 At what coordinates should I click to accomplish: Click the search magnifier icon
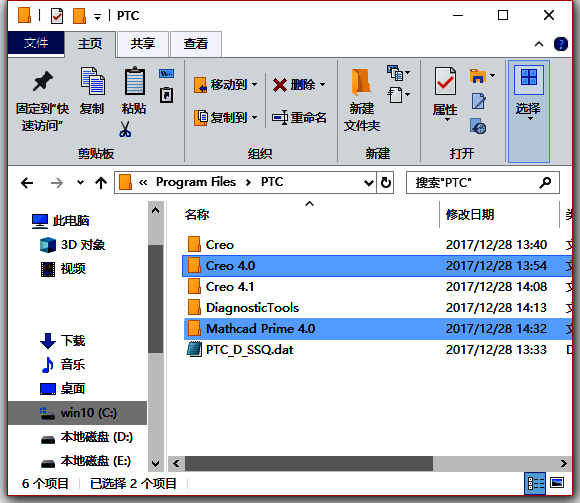tap(545, 182)
